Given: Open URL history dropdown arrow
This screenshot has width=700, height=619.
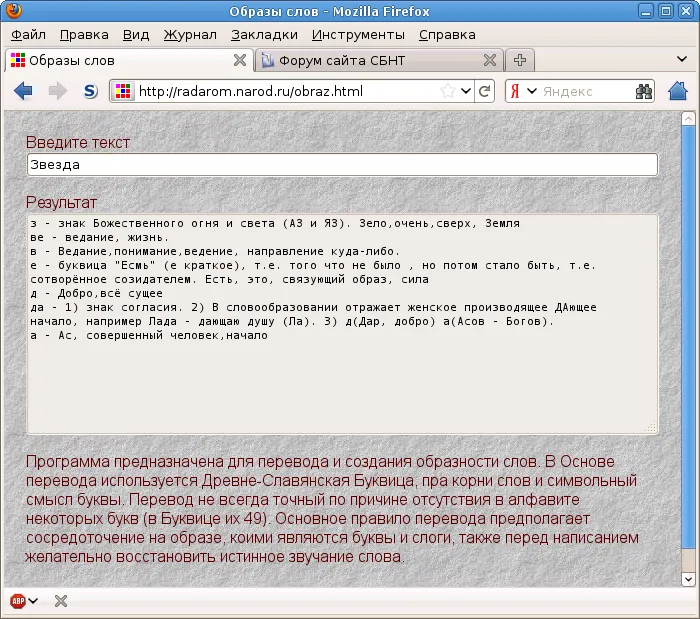Looking at the screenshot, I should point(465,92).
